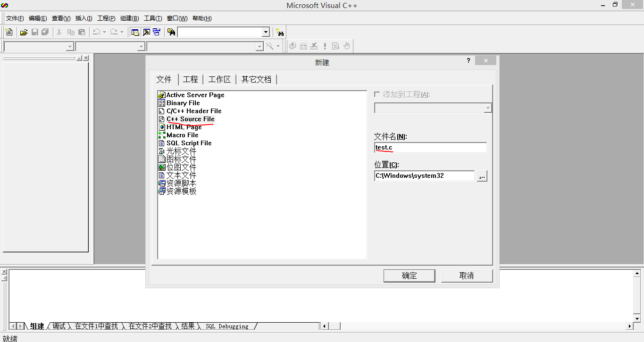Select the 文件 tab in New dialog
Screen dimensions: 644x342
(164, 79)
